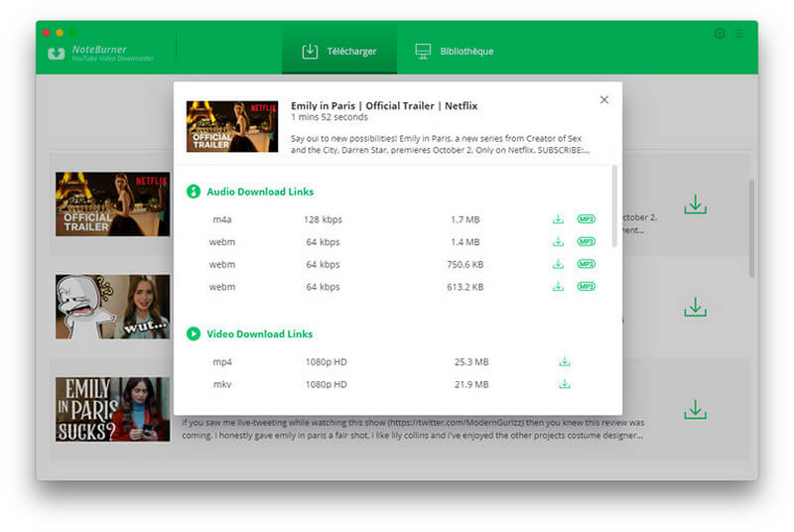This screenshot has width=794, height=532.
Task: Convert webm 750.6 KB audio to MP3
Action: (586, 264)
